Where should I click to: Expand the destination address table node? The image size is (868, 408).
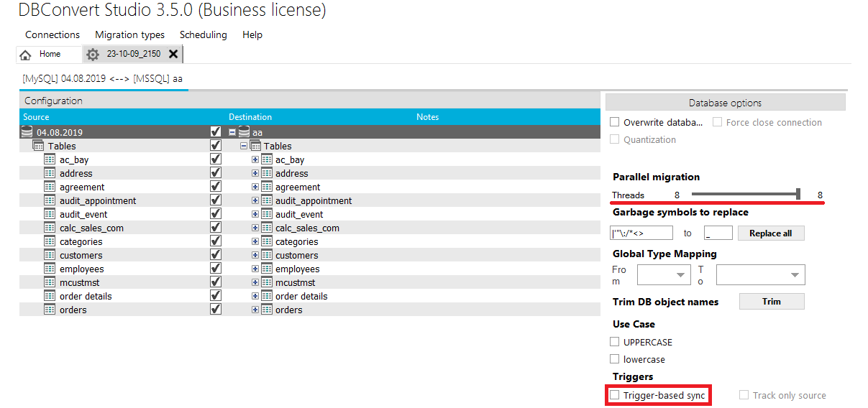pos(255,173)
